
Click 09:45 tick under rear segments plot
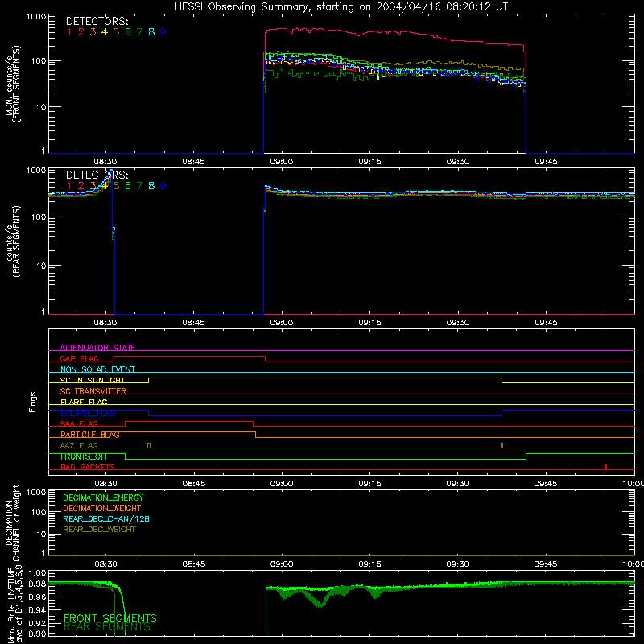click(x=546, y=323)
